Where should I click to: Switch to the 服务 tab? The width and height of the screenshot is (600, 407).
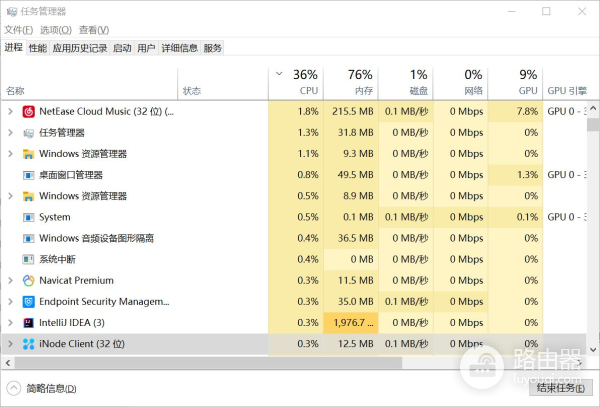point(212,48)
